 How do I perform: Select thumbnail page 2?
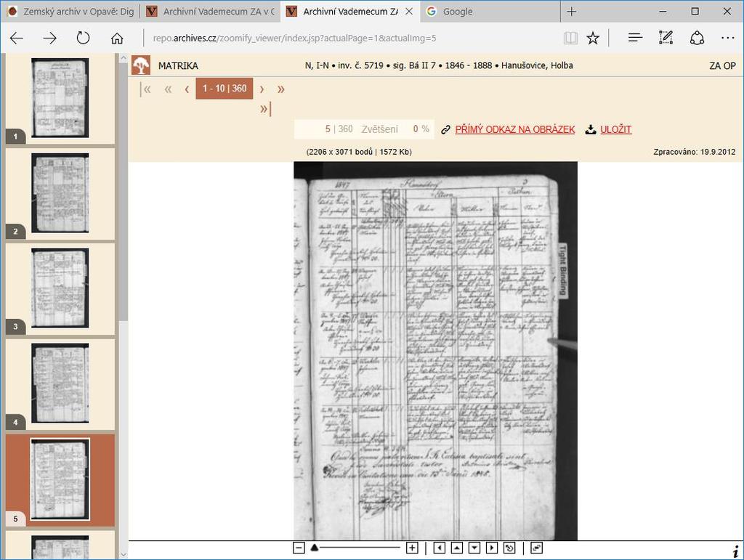tap(60, 193)
